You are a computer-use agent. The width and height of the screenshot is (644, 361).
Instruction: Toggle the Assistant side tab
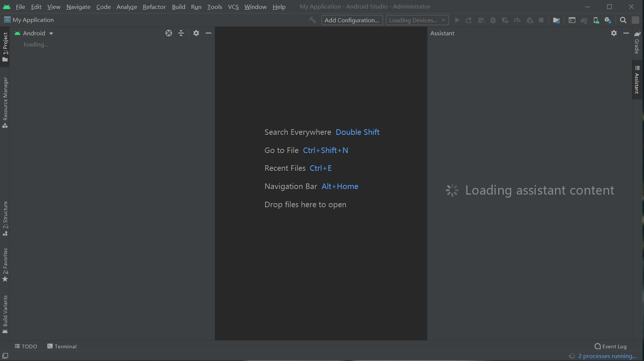tap(637, 80)
